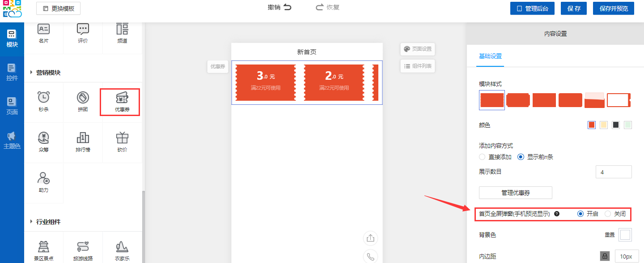Image resolution: width=644 pixels, height=263 pixels.
Task: Switch to the 控件 sidebar tab
Action: point(12,72)
